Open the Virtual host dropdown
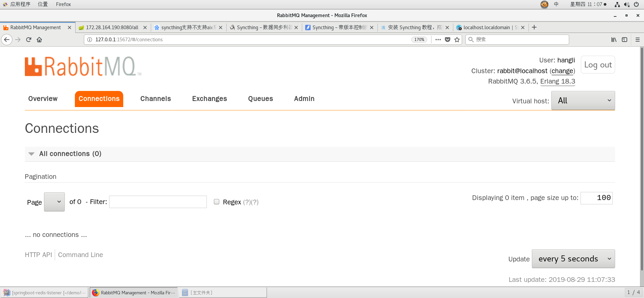 tap(583, 101)
